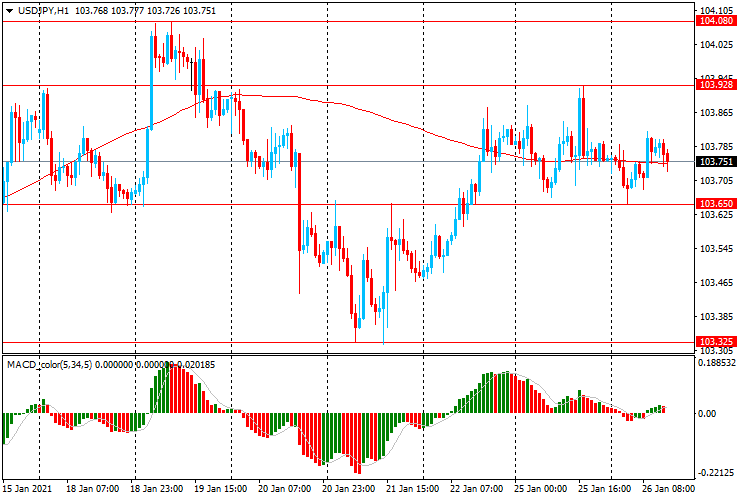Click the MACD zero level label 0.00
Screen dimensions: 740x500
707,414
